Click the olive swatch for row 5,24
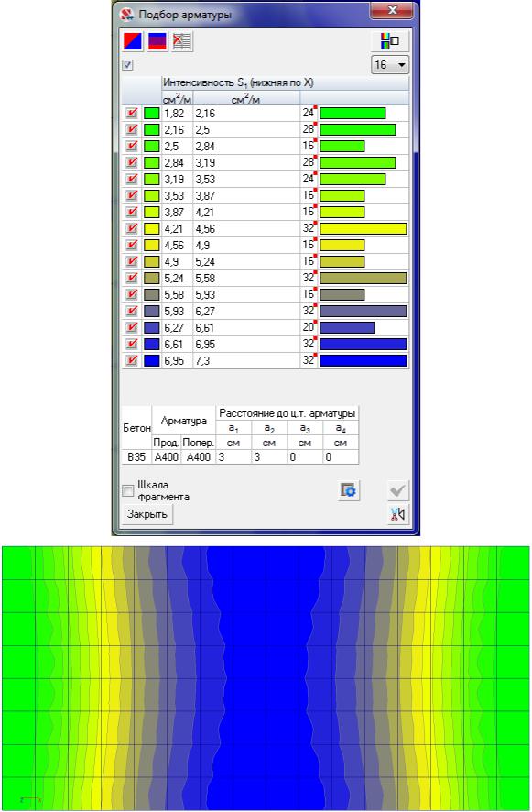The width and height of the screenshot is (532, 812). [x=152, y=278]
